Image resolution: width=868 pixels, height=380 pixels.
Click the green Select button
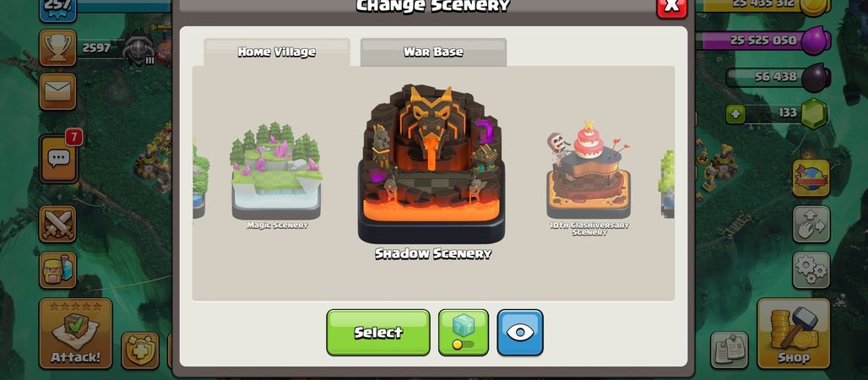pos(378,333)
